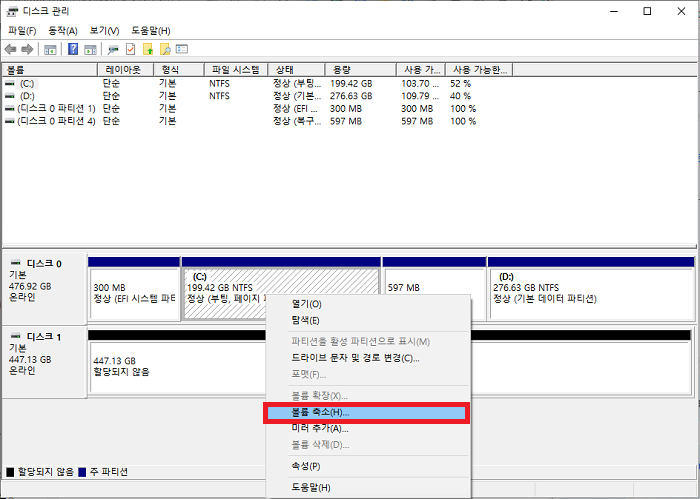
Task: Sort by the 용량 column header
Action: tap(360, 70)
